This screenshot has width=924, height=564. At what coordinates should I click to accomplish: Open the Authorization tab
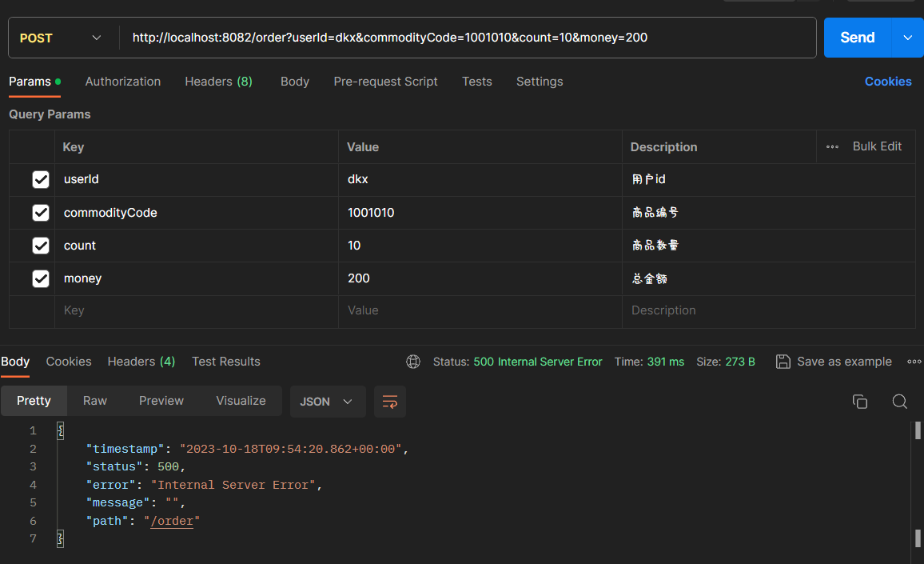click(x=122, y=82)
